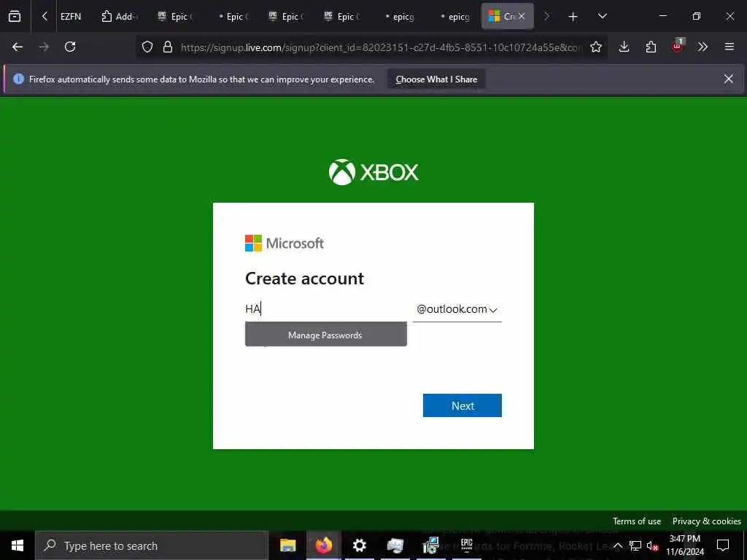Expand the list all tabs dropdown
This screenshot has height=560, width=747.
point(602,17)
